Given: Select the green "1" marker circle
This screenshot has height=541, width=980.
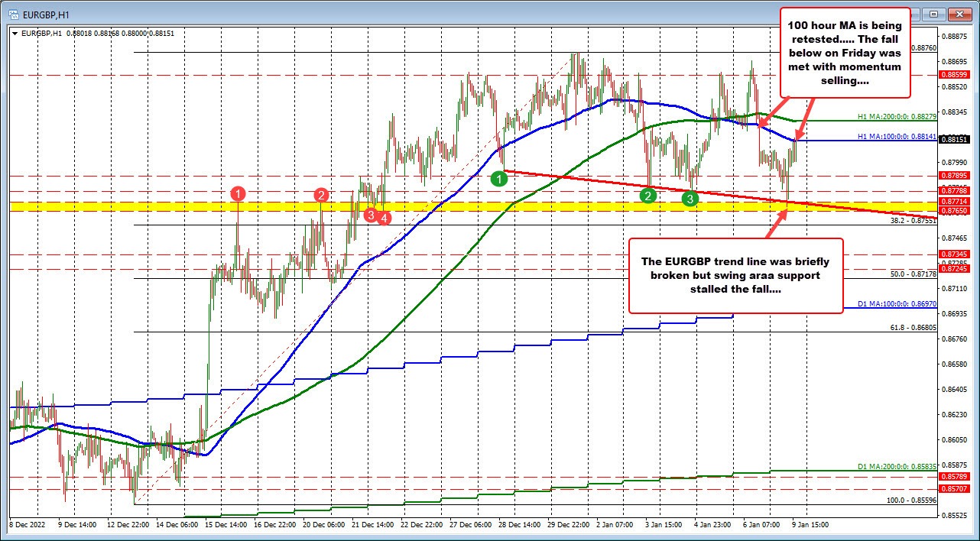Looking at the screenshot, I should (x=500, y=178).
